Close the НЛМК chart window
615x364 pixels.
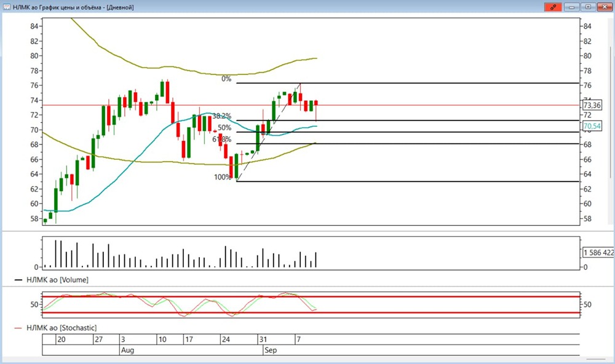(x=605, y=7)
